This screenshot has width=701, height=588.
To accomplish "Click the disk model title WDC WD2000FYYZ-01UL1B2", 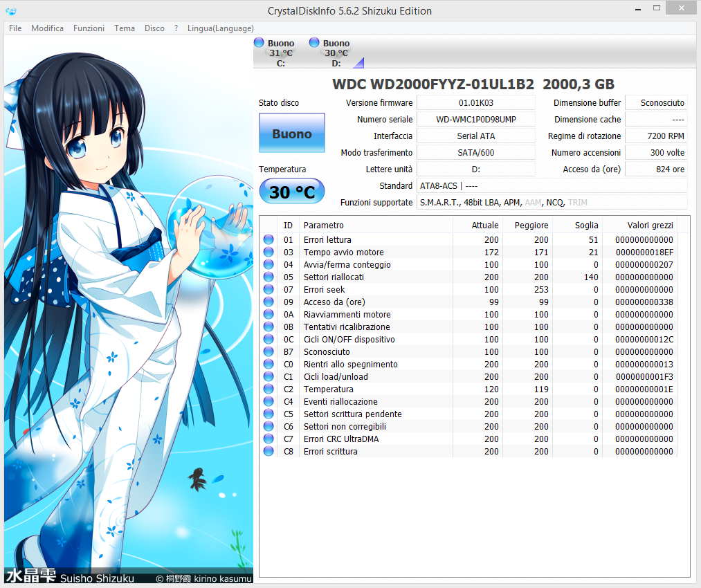I will (433, 84).
